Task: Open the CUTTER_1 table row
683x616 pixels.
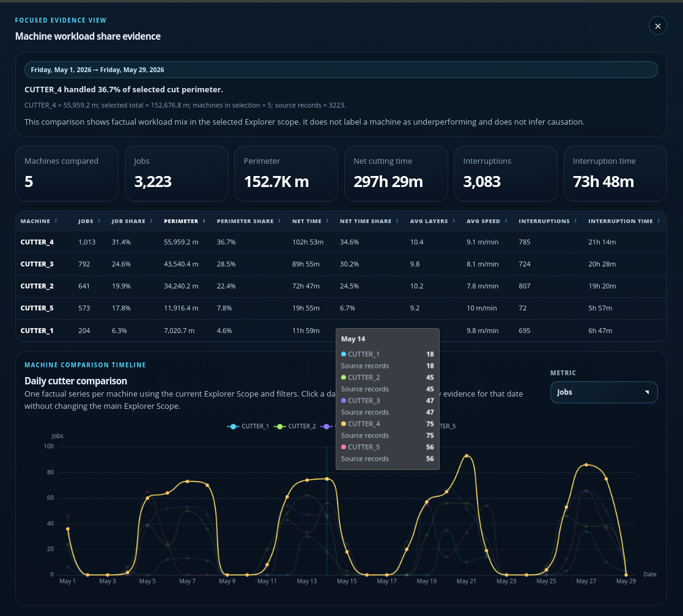Action: coord(341,331)
